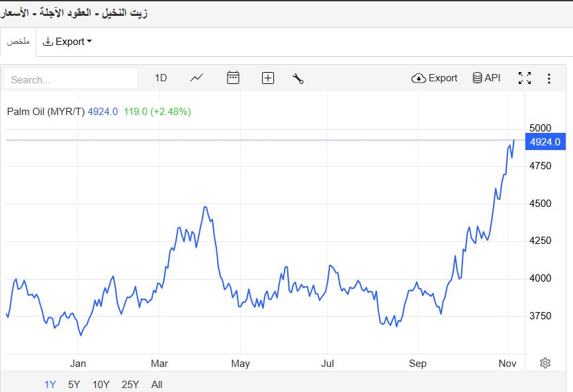573x392 pixels.
Task: Click the Search input field
Action: (71, 79)
